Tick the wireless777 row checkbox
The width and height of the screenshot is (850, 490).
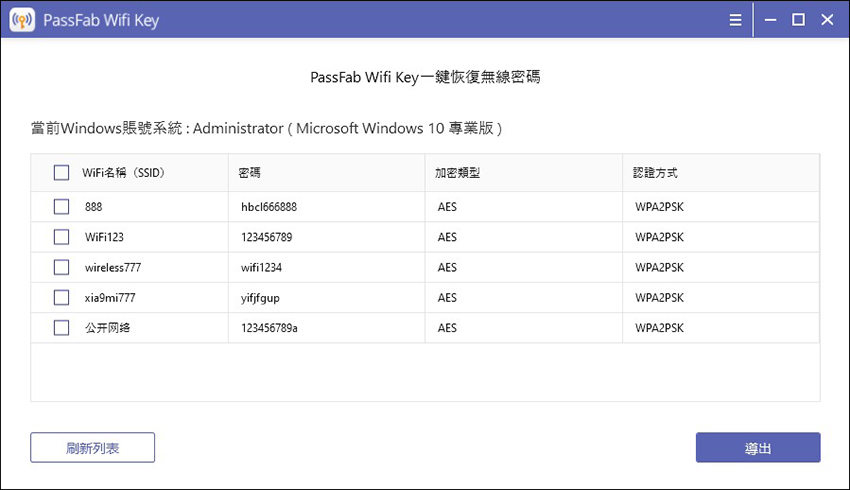[x=61, y=267]
